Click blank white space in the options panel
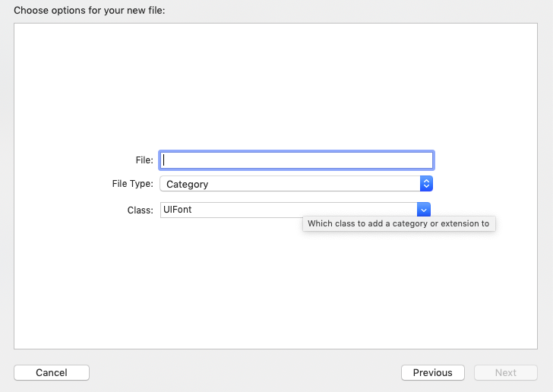Screen dimensions: 553x392 click(281, 84)
